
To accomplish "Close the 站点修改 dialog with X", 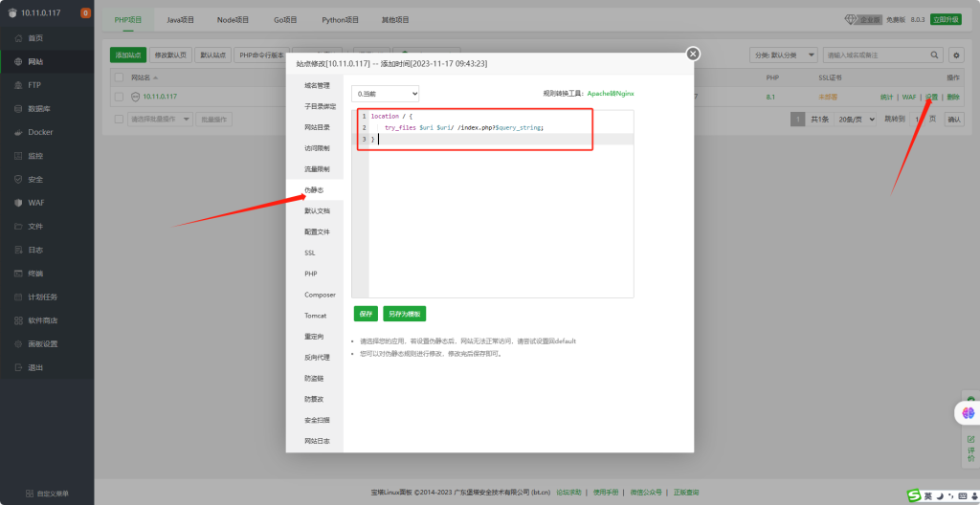I will (x=693, y=54).
